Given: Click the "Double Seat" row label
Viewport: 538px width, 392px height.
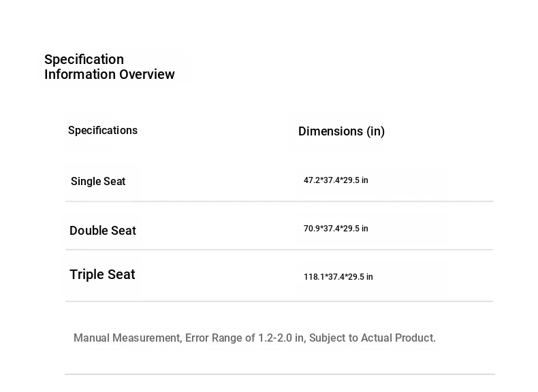Looking at the screenshot, I should 103,231.
